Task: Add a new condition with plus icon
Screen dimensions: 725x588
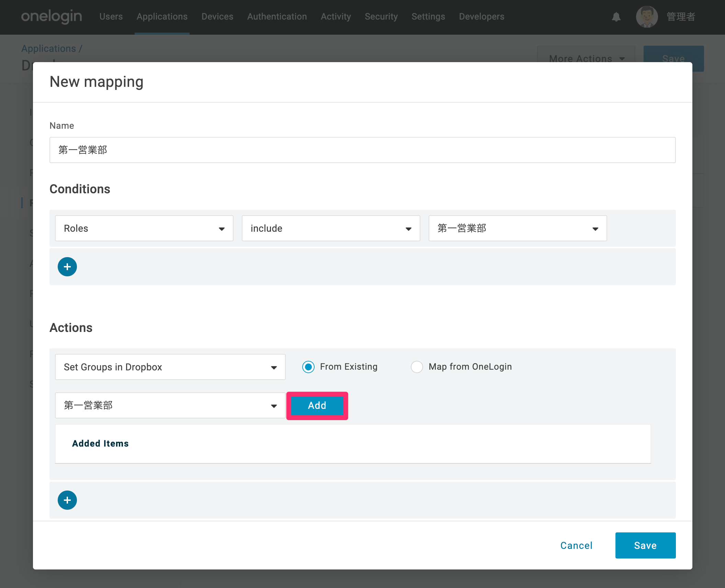Action: (67, 267)
